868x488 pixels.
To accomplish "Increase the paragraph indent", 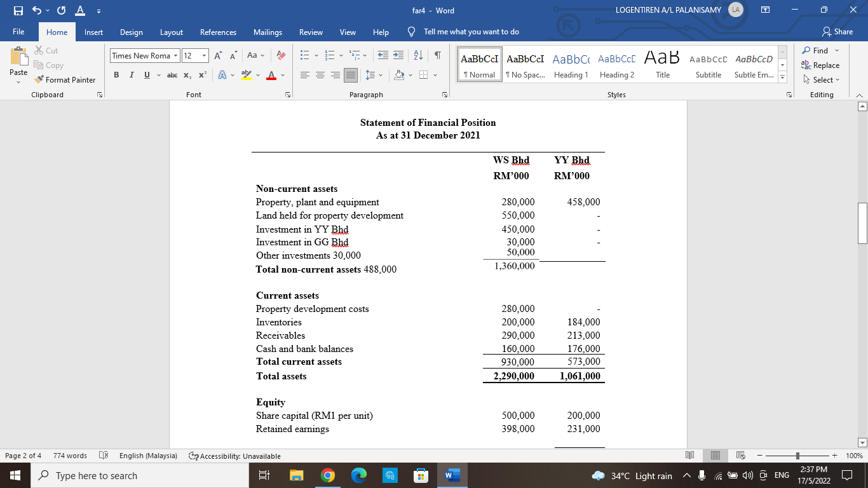I will 398,56.
